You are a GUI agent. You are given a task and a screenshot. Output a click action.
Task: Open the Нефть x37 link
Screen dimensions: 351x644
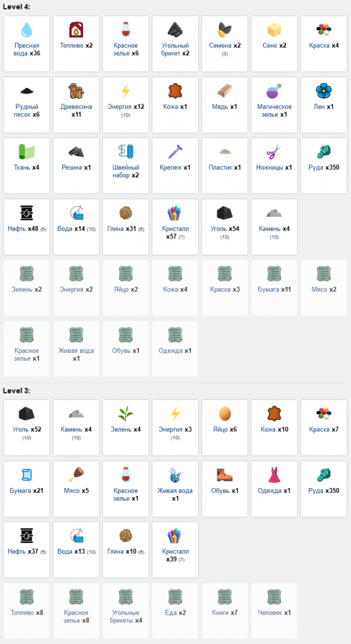pos(24,552)
